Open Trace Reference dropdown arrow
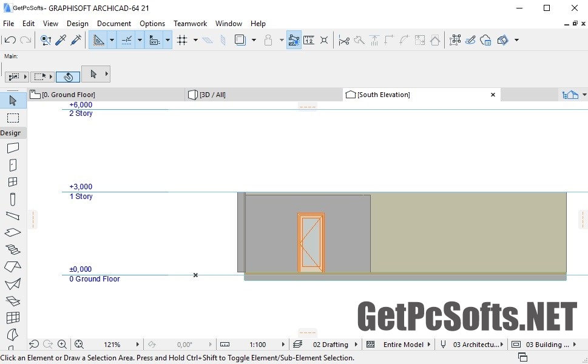 [x=254, y=39]
